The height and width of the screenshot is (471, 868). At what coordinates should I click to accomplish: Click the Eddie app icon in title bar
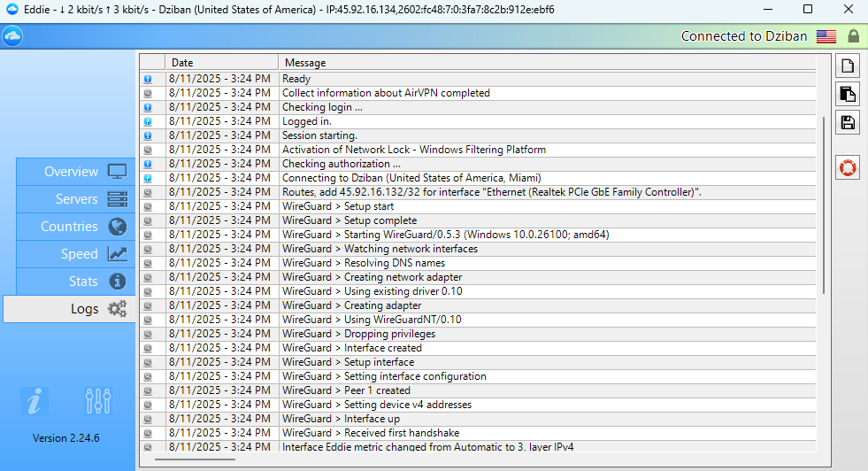click(x=12, y=10)
